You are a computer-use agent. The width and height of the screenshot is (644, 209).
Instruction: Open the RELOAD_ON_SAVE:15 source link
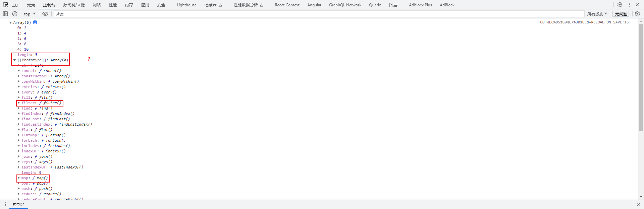[584, 22]
